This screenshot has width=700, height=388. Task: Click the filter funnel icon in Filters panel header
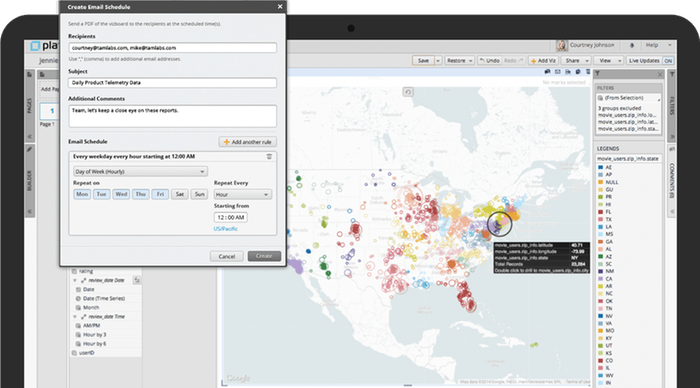coord(598,74)
